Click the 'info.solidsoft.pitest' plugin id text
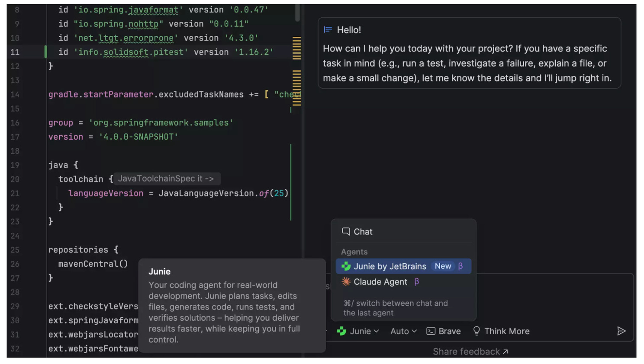This screenshot has width=644, height=364. tap(131, 52)
